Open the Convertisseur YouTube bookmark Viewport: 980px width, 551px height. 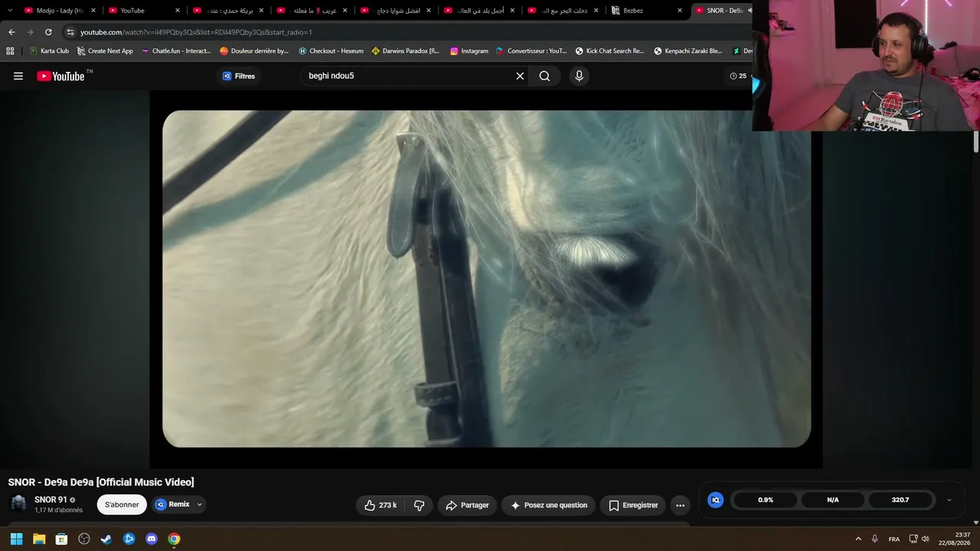click(x=531, y=51)
